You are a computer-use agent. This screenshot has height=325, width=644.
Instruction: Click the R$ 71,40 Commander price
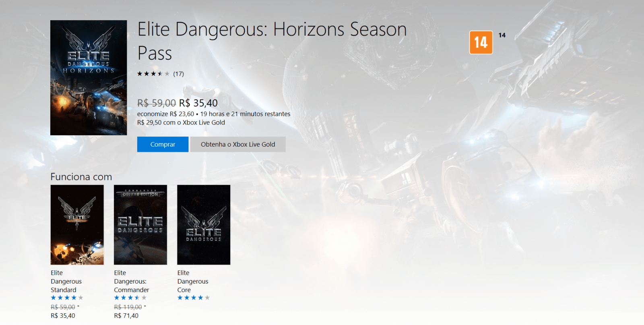pyautogui.click(x=126, y=316)
